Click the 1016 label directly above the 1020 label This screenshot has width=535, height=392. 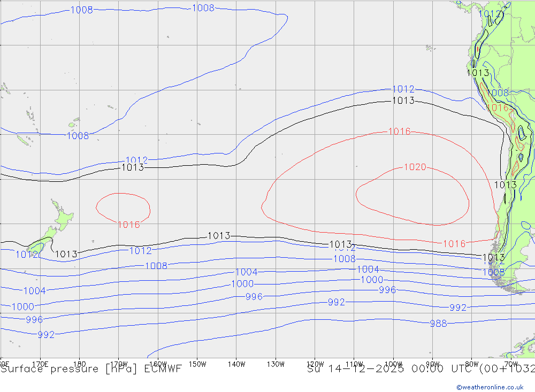coord(399,132)
